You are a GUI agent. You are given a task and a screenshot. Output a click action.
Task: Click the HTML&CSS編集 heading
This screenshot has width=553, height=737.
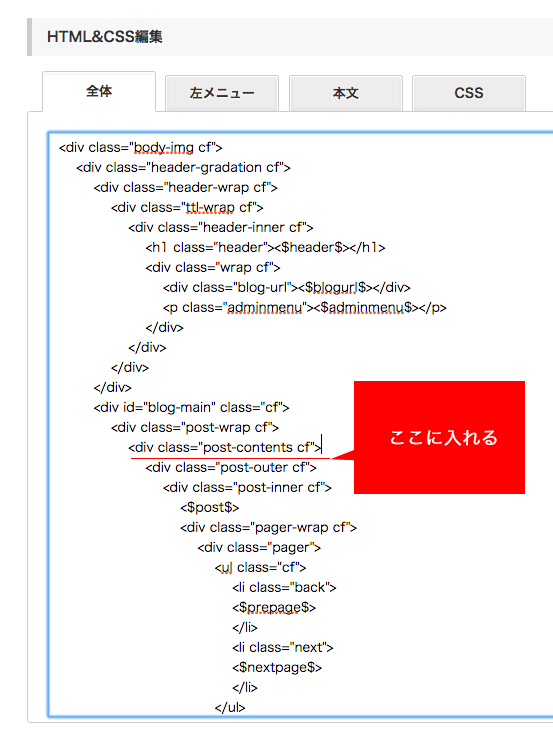pos(105,37)
